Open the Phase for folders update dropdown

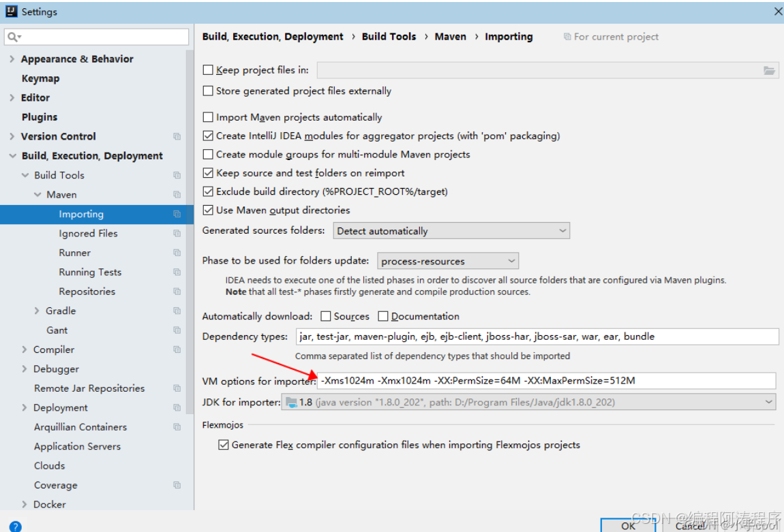tap(447, 261)
